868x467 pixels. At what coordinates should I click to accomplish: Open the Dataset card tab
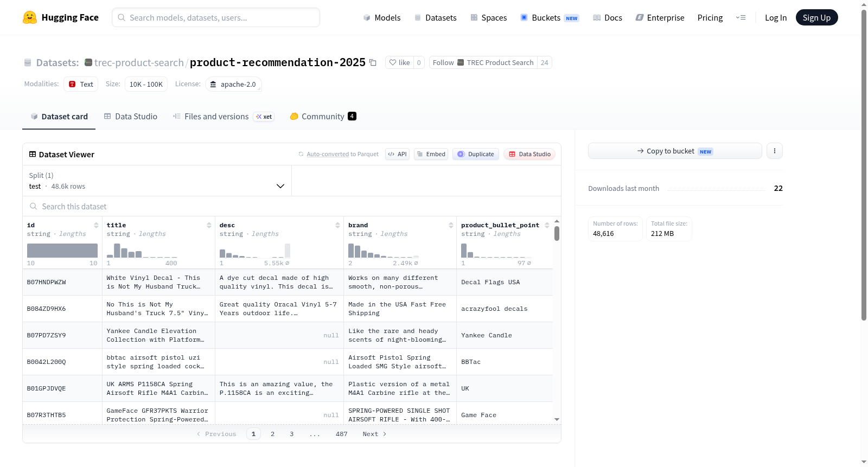(x=59, y=117)
